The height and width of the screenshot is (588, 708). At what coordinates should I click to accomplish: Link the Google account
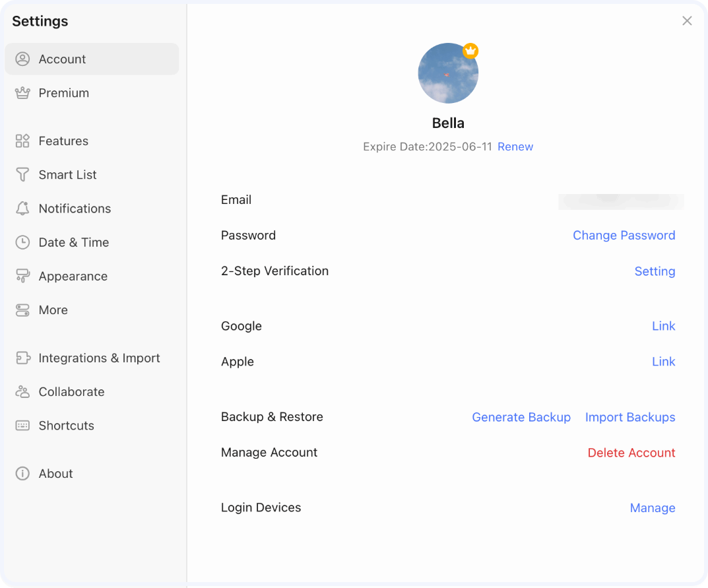click(663, 326)
